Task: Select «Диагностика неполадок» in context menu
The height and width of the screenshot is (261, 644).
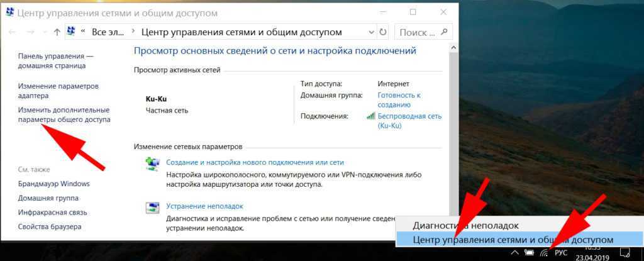Action: click(x=465, y=225)
